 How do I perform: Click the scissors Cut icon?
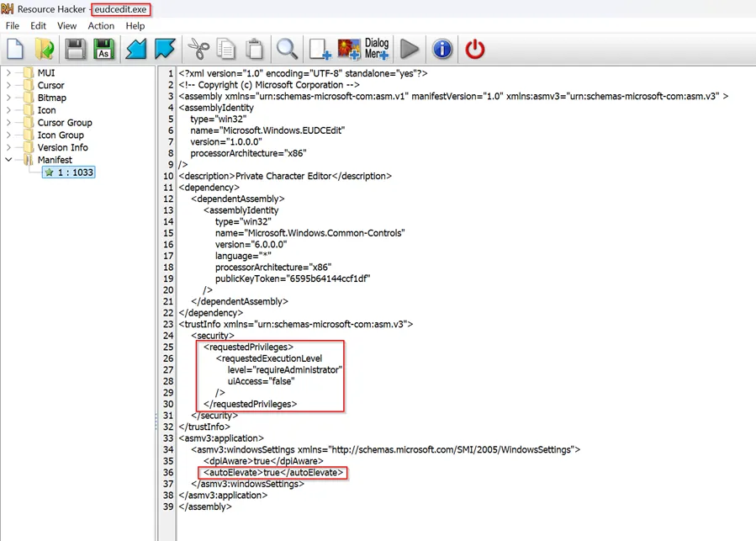pyautogui.click(x=198, y=50)
